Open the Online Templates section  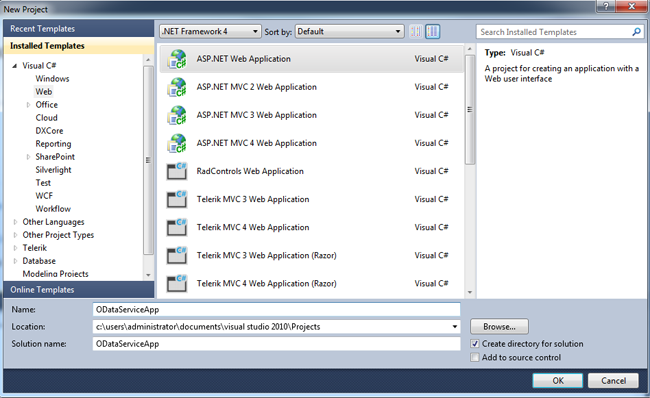click(79, 290)
